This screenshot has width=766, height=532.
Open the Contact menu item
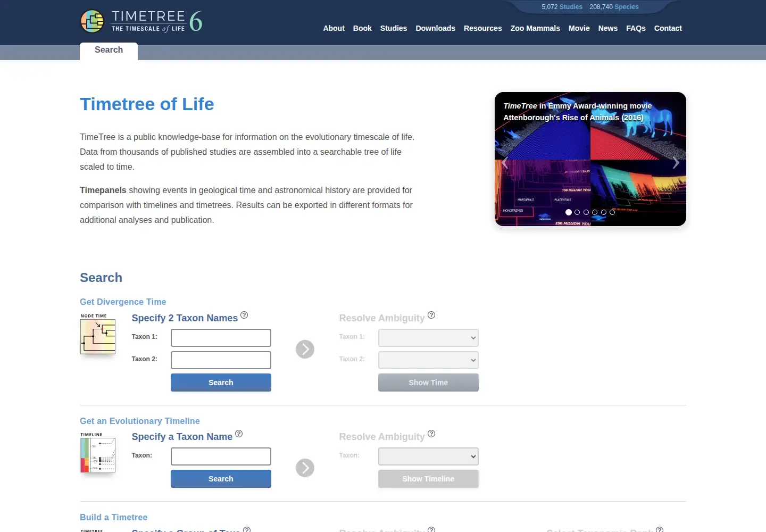668,28
